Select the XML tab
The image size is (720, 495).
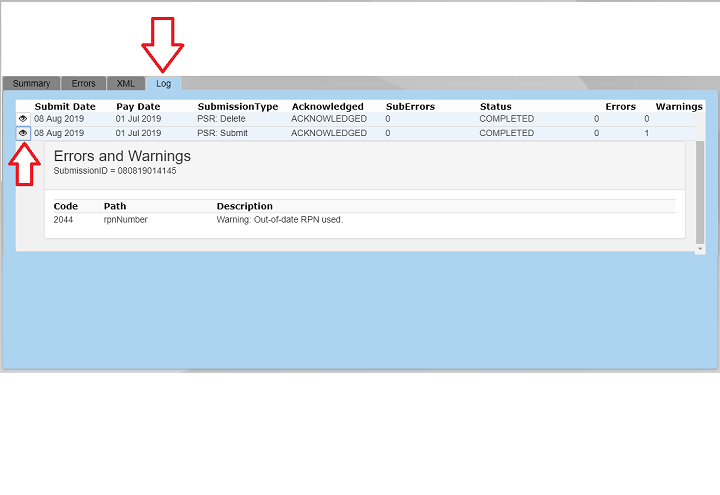pyautogui.click(x=126, y=84)
